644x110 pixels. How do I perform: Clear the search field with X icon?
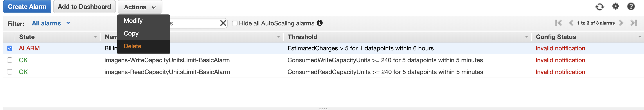point(223,23)
